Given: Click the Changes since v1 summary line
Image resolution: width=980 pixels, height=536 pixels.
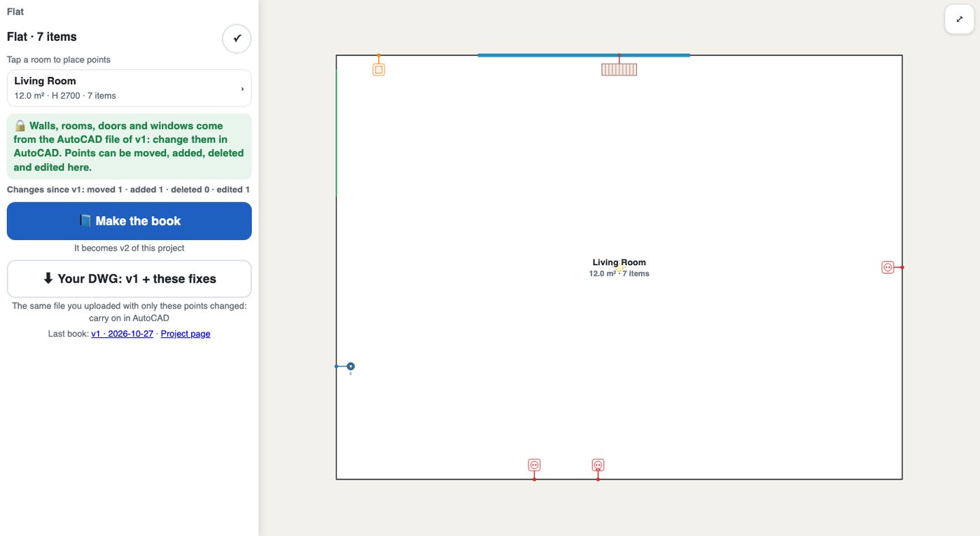Looking at the screenshot, I should pyautogui.click(x=128, y=190).
